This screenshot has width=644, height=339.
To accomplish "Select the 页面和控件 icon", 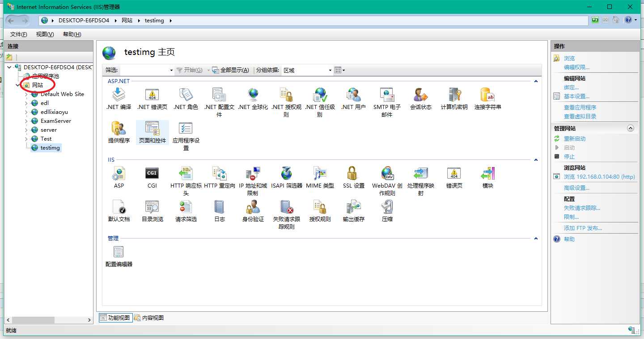I will tap(152, 132).
